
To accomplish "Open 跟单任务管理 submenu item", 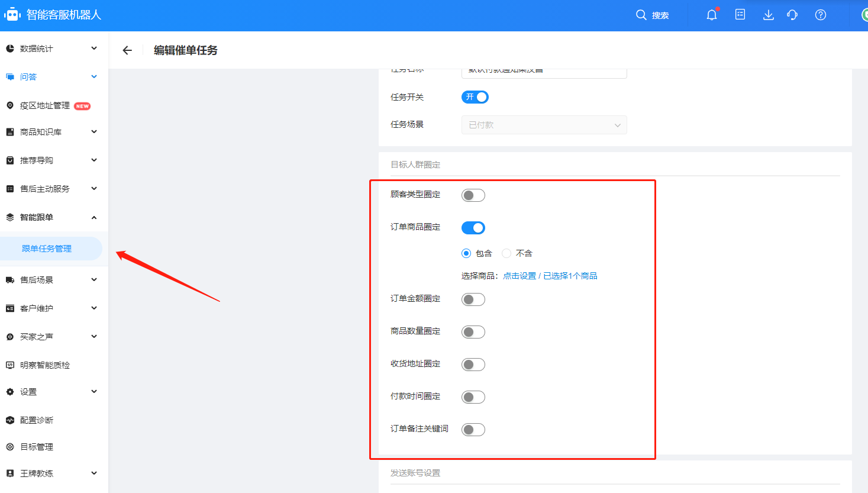I will coord(51,249).
